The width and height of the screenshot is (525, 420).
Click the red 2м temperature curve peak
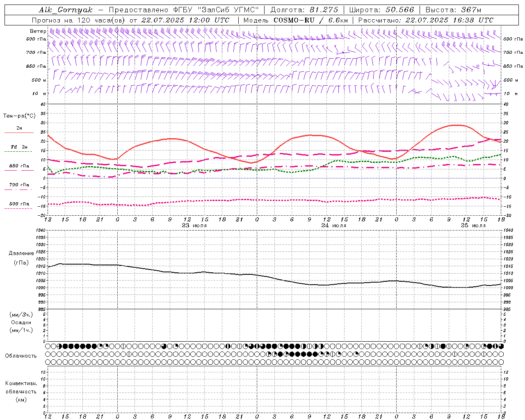[x=455, y=125]
